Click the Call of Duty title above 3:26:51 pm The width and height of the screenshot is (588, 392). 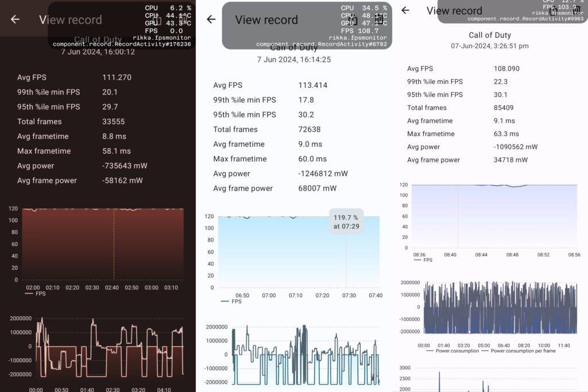[x=490, y=35]
